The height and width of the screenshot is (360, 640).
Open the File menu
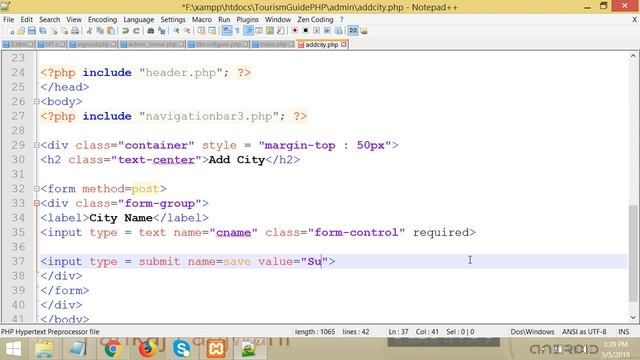pos(8,20)
